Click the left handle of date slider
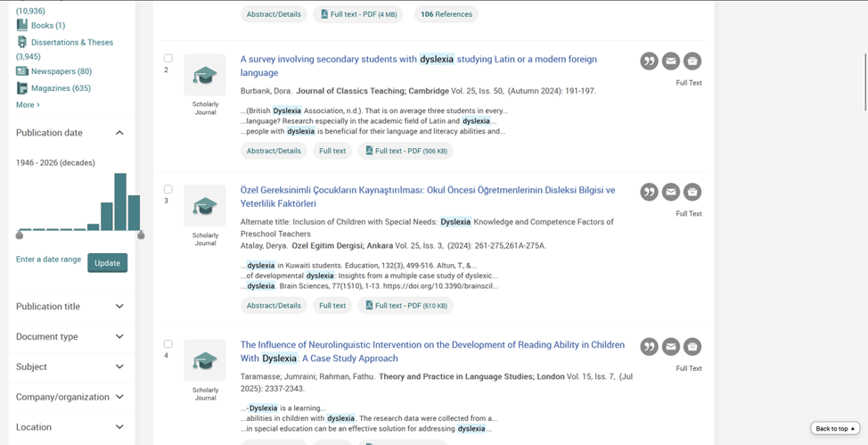The height and width of the screenshot is (445, 868). (20, 235)
